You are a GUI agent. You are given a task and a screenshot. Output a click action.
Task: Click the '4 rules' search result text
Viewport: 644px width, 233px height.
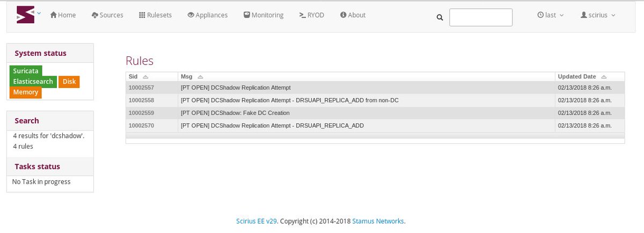23,146
